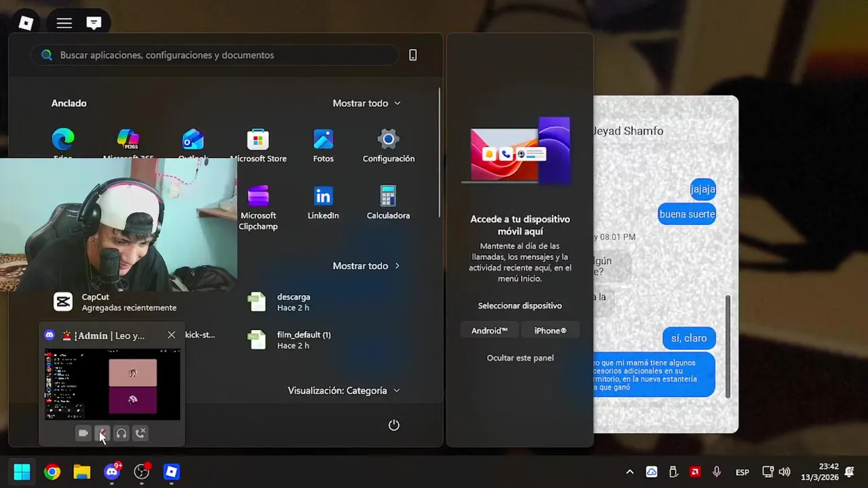Click the hamburger menu icon top-left overlay

click(64, 23)
